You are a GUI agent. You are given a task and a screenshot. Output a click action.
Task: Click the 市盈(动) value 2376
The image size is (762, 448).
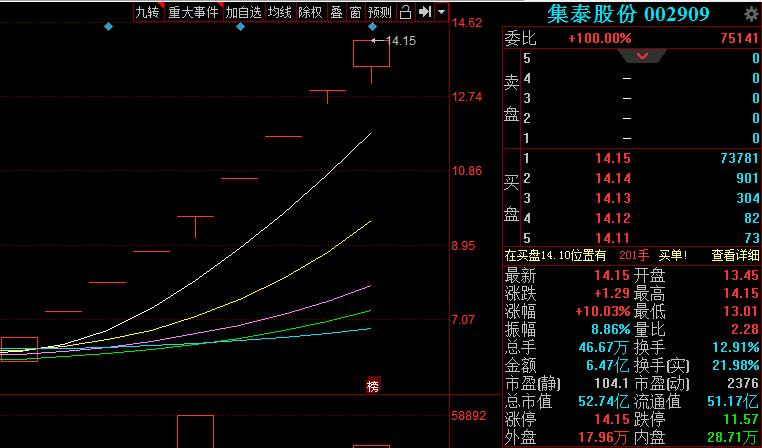(743, 383)
